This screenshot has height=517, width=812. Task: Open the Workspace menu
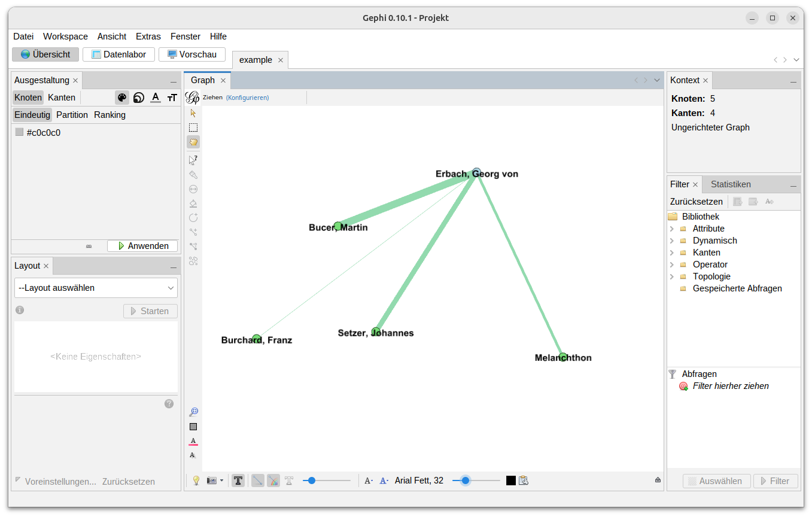65,37
